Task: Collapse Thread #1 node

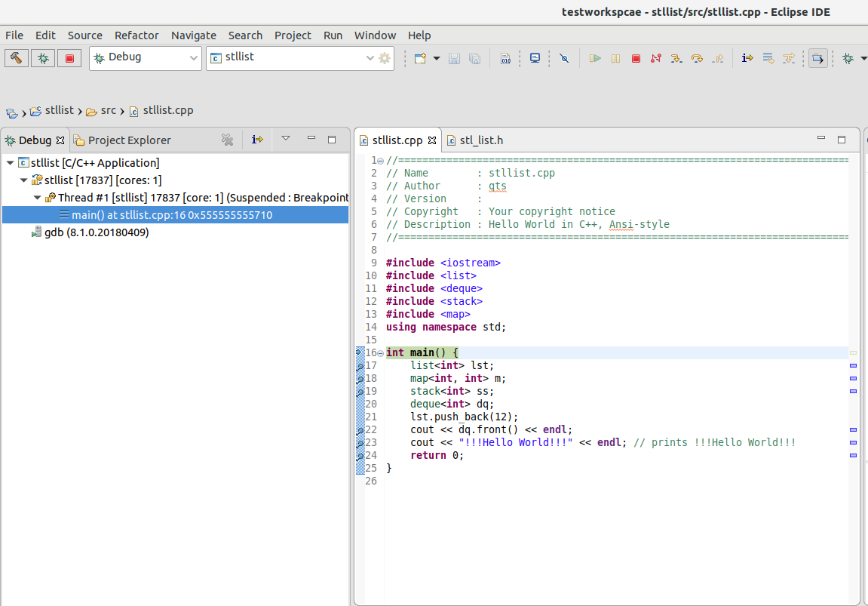Action: 37,197
